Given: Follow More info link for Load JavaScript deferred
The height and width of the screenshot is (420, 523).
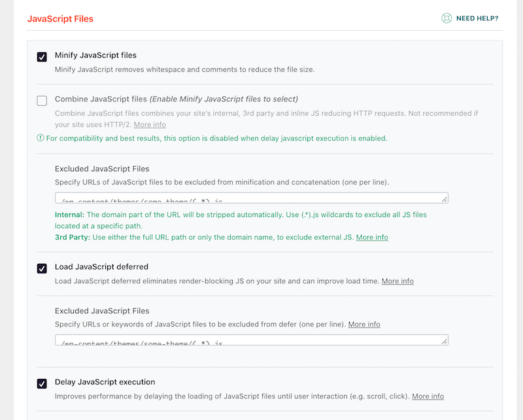Looking at the screenshot, I should (397, 281).
